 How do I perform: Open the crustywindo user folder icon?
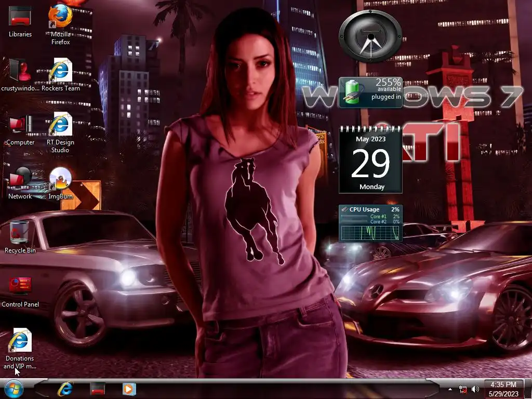coord(20,75)
